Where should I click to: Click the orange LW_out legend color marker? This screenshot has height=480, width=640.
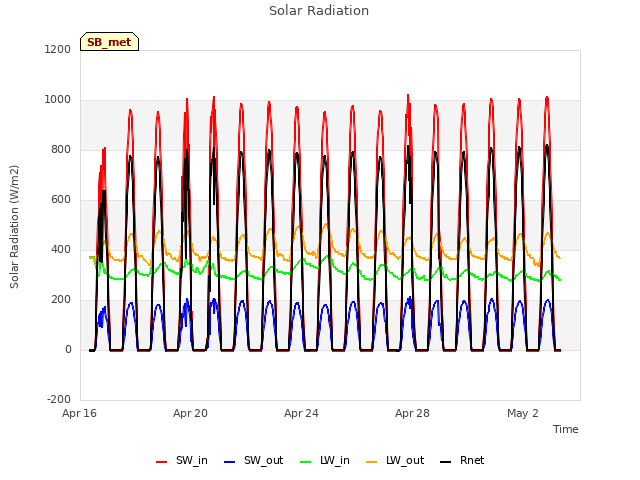(x=372, y=462)
